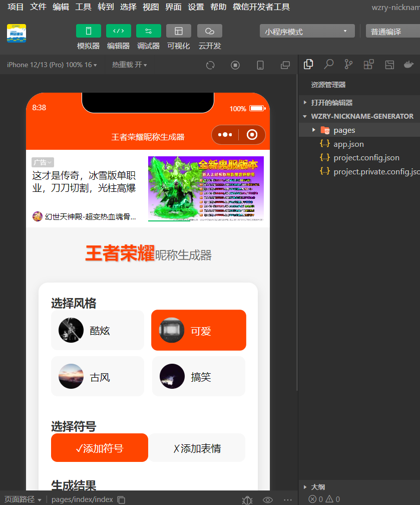Viewport: 420px width, 505px height.
Task: Open the 工具 menu
Action: (83, 7)
